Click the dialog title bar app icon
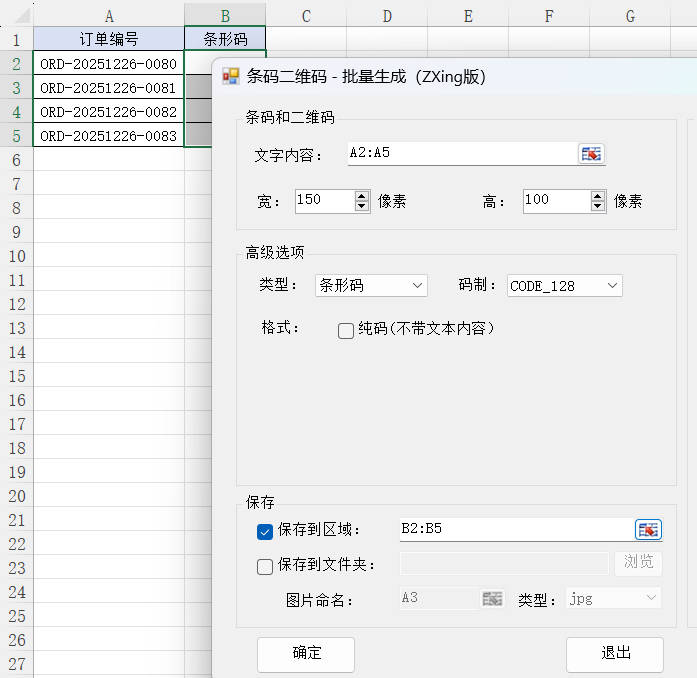 (x=231, y=76)
